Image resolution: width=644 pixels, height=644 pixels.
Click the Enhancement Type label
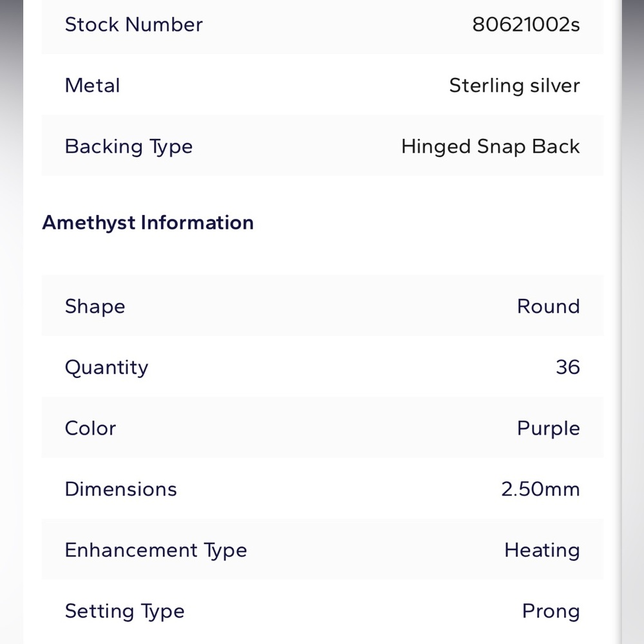click(156, 551)
